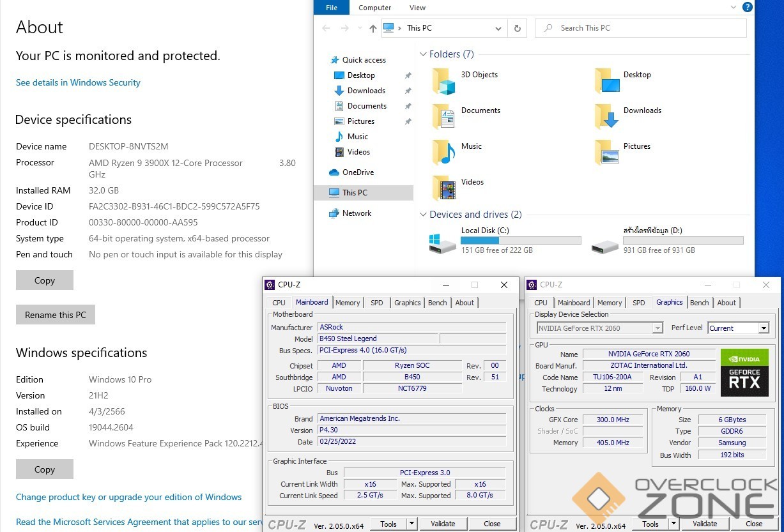The width and height of the screenshot is (784, 532).
Task: Switch to CPU tab in Mainboard CPU-Z window
Action: 279,303
